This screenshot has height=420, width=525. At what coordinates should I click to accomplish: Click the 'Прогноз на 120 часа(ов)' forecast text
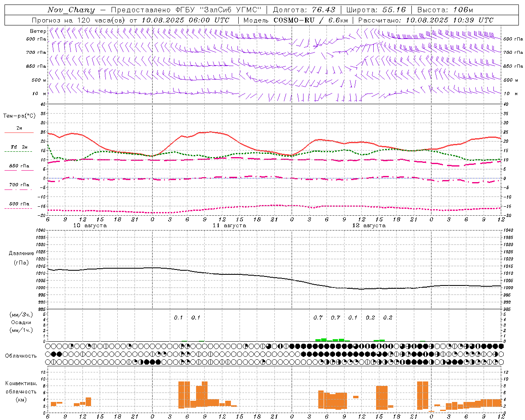pos(79,20)
